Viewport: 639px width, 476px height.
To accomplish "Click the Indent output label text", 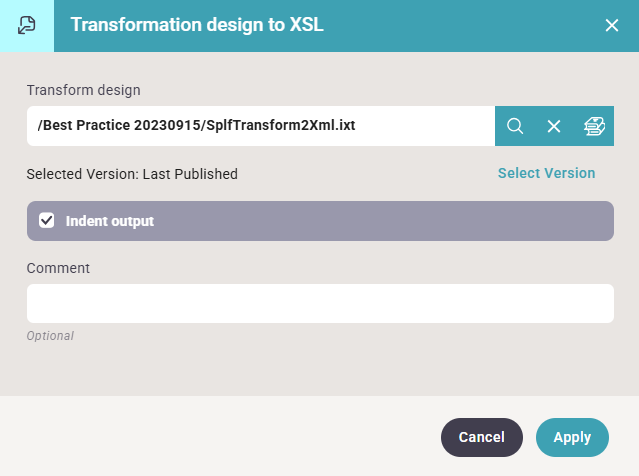I will [110, 221].
